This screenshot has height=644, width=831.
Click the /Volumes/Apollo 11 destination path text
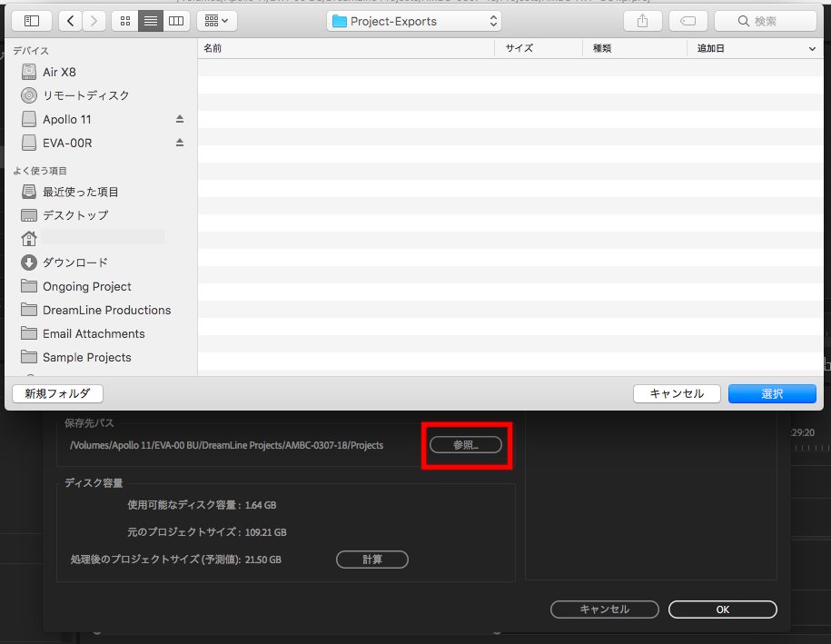[x=226, y=445]
